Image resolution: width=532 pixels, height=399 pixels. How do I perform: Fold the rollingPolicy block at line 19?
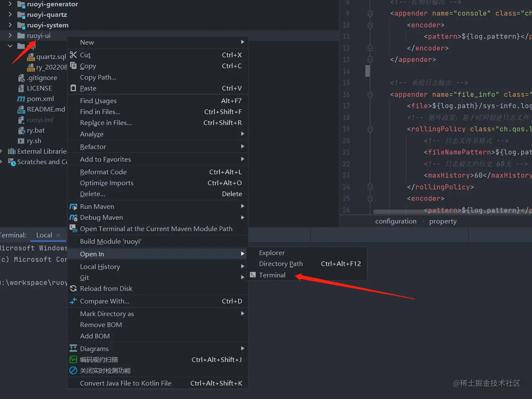click(x=370, y=129)
